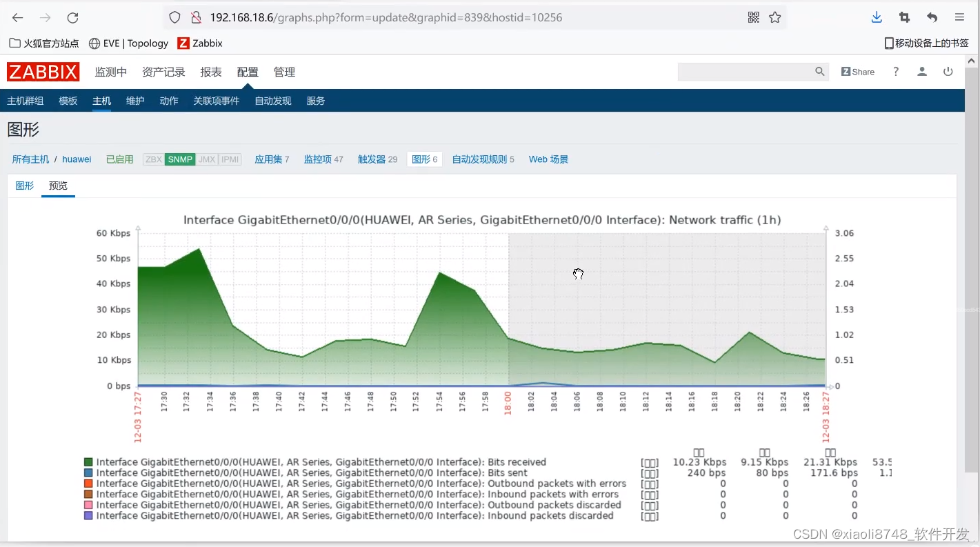The image size is (980, 547).
Task: Open the 管理 menu
Action: [x=284, y=72]
